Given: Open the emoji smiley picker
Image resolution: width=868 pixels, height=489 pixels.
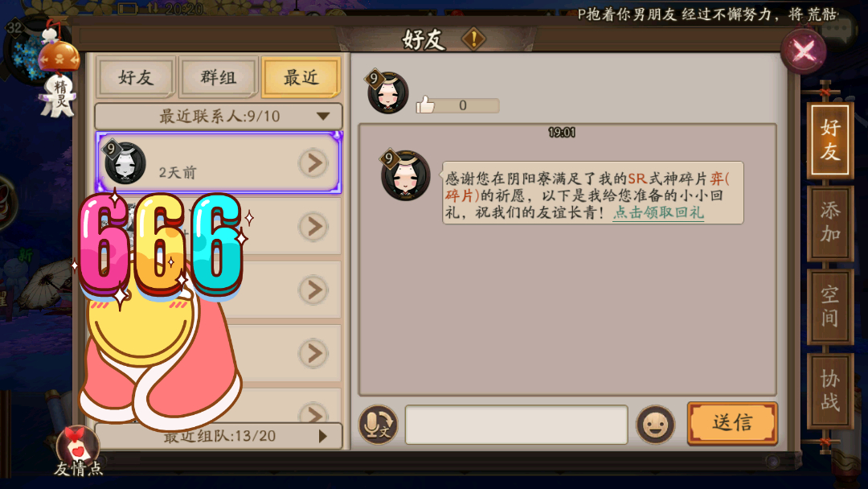Looking at the screenshot, I should (656, 425).
